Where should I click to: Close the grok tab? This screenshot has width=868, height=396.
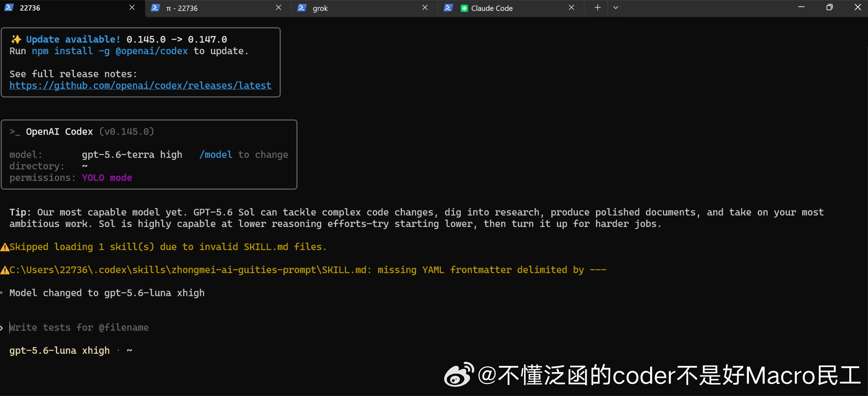(425, 8)
